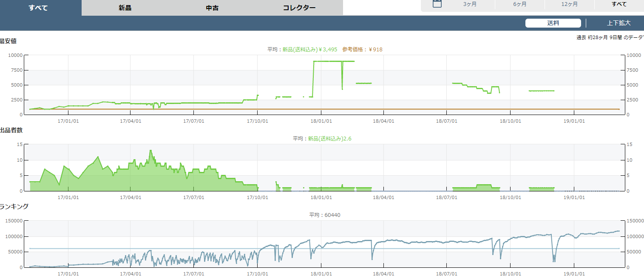Viewport: 644px width, 278px height.
Task: Open the calendar date picker icon
Action: [x=437, y=4]
